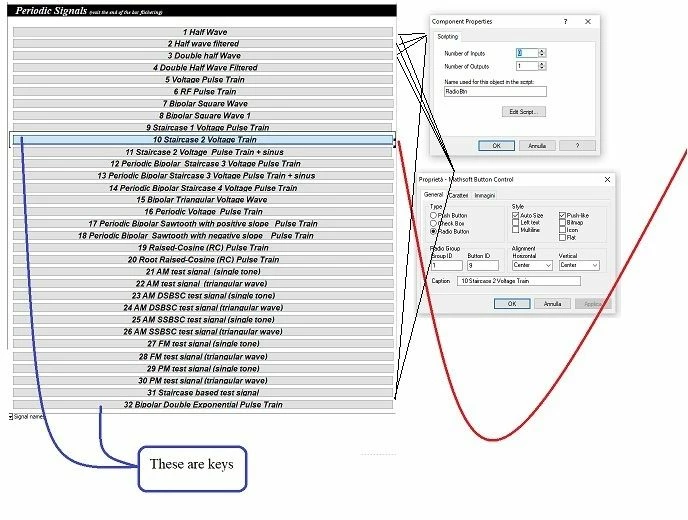
Task: Select 15 Bipolar Triangular Voltage Wave
Action: click(203, 200)
